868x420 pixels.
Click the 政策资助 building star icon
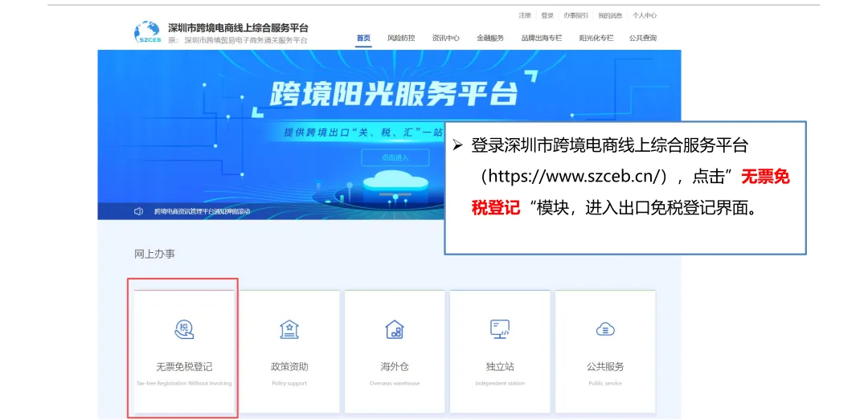(x=289, y=329)
